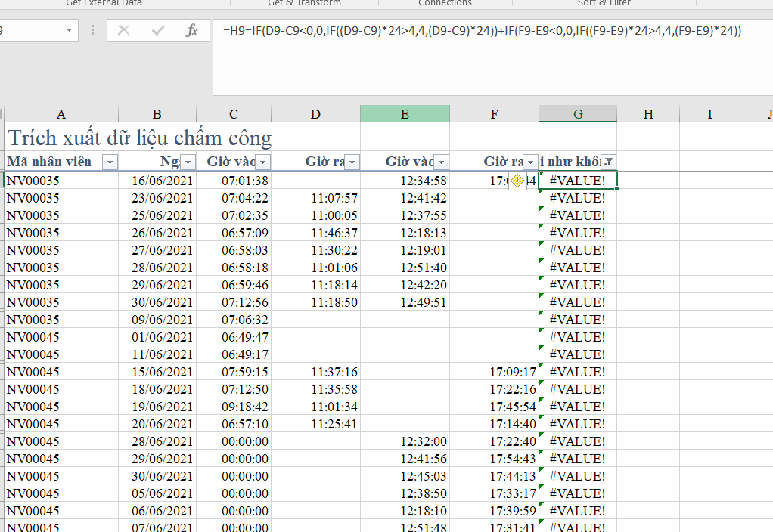Select column H header
773x532 pixels.
point(648,114)
